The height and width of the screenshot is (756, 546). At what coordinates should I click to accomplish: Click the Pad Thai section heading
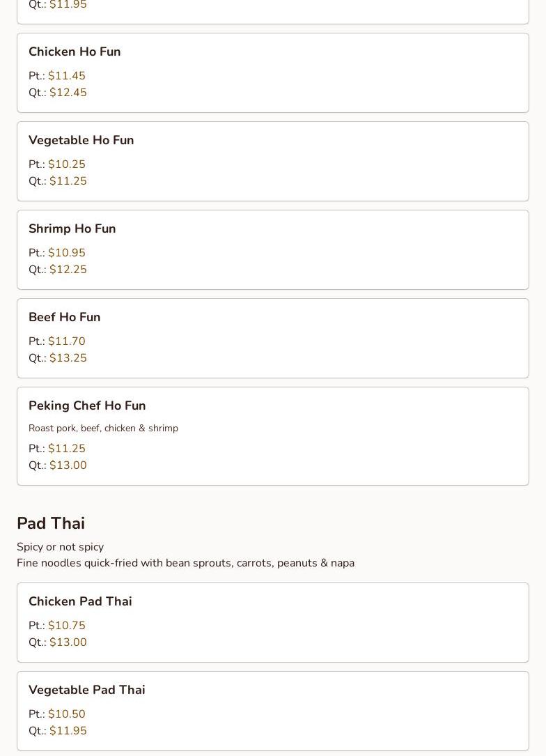(x=51, y=523)
